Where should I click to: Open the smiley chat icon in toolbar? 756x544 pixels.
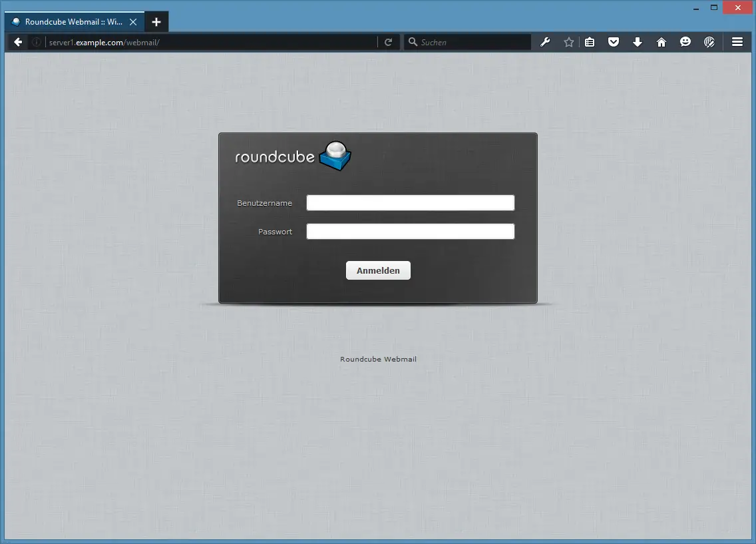685,42
